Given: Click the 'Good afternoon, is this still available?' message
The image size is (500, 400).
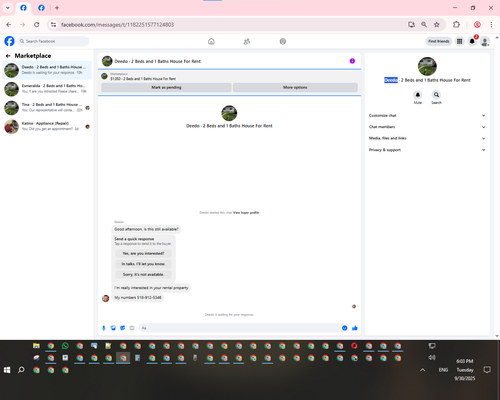Looking at the screenshot, I should (x=146, y=229).
